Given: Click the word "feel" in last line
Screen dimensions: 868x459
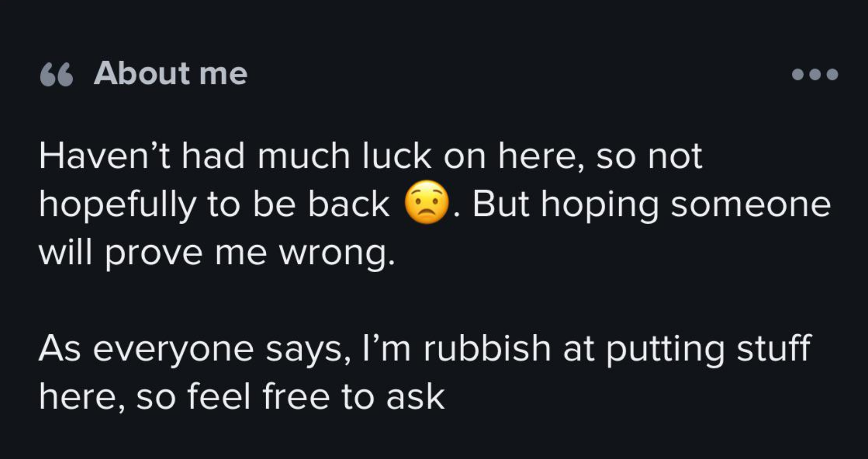Looking at the screenshot, I should (x=218, y=396).
